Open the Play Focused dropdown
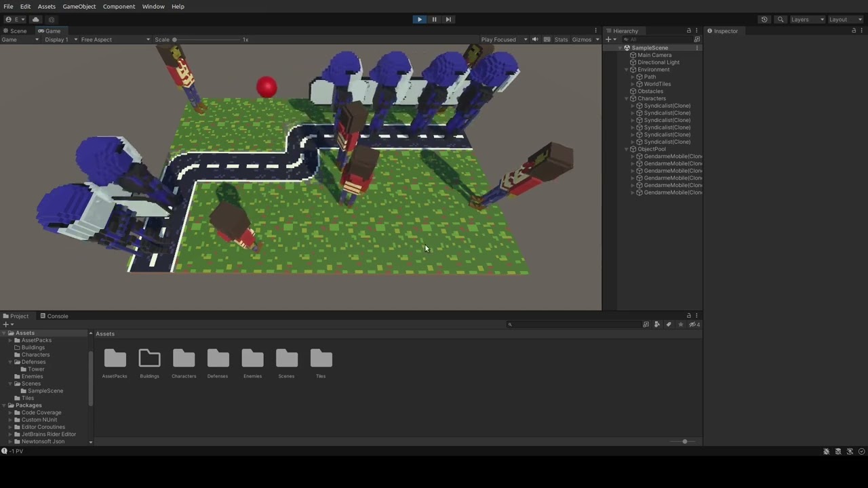The height and width of the screenshot is (488, 868). (x=504, y=39)
